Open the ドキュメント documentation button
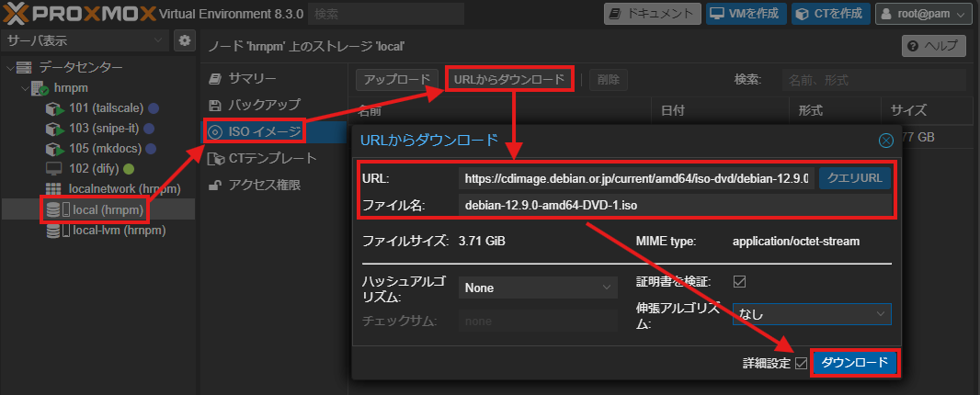Viewport: 980px width, 395px height. click(x=653, y=13)
